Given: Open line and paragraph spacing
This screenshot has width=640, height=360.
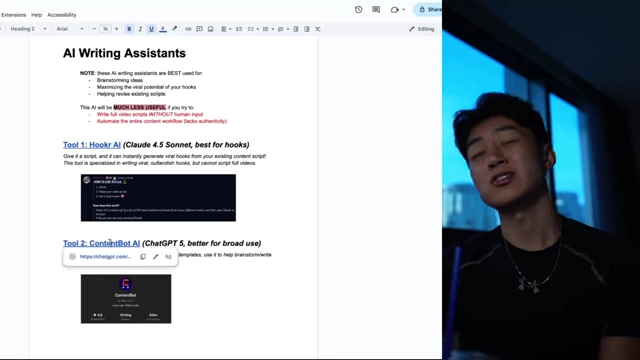Looking at the screenshot, I should (239, 29).
